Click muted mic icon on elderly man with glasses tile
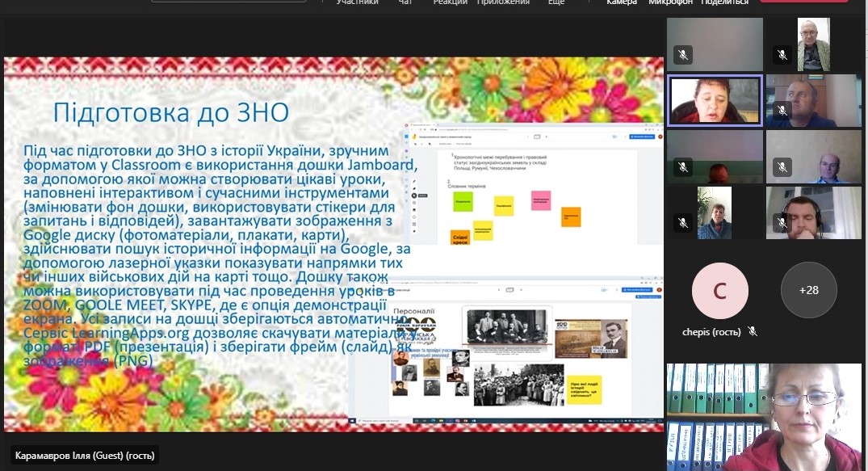The width and height of the screenshot is (868, 471). [781, 55]
